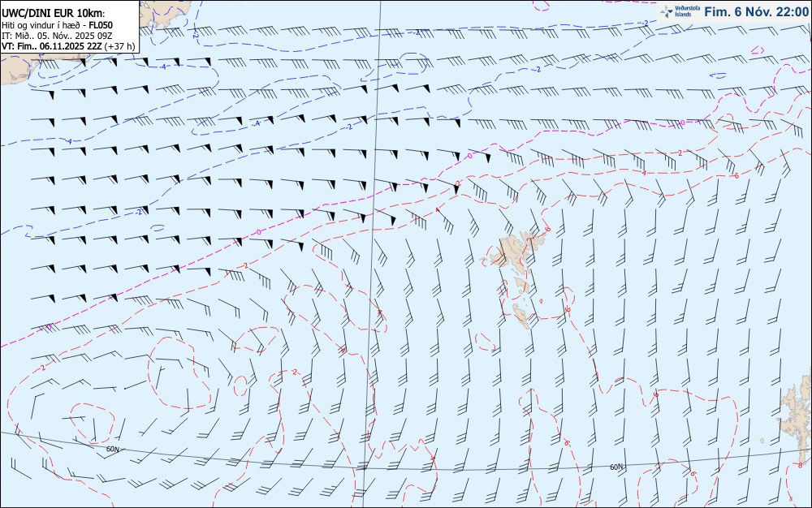This screenshot has height=508, width=812.
Task: Click the '60N' latitude label near the cyclonic swirl
Action: tap(112, 449)
